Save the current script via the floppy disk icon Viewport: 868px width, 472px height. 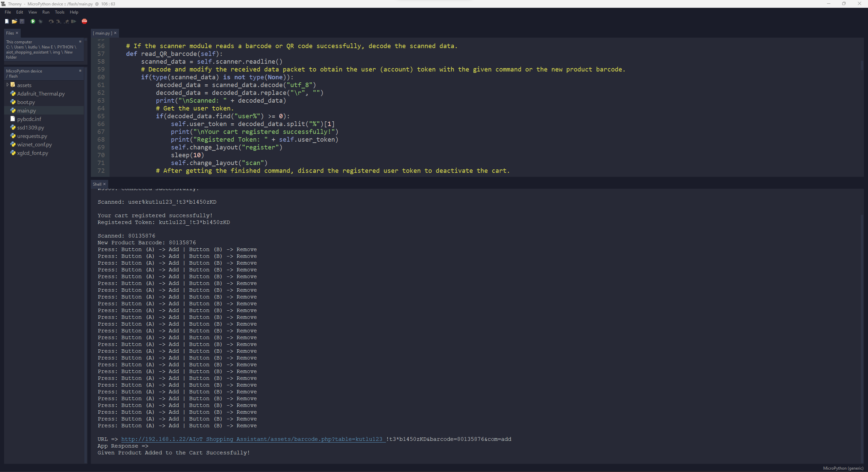[22, 21]
